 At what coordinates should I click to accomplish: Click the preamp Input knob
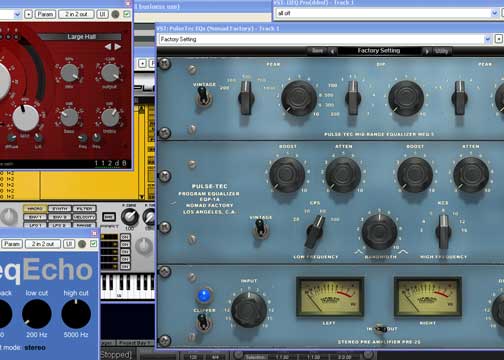click(249, 310)
